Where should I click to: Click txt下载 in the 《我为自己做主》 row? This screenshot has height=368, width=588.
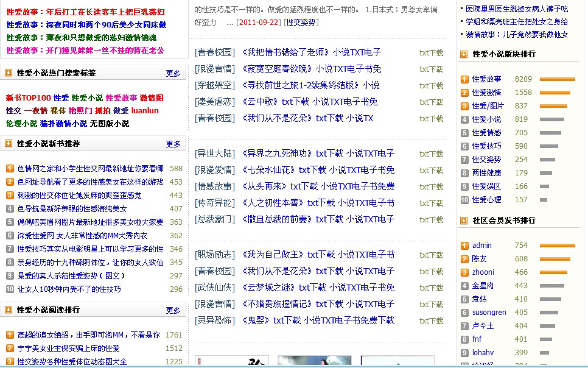point(431,255)
